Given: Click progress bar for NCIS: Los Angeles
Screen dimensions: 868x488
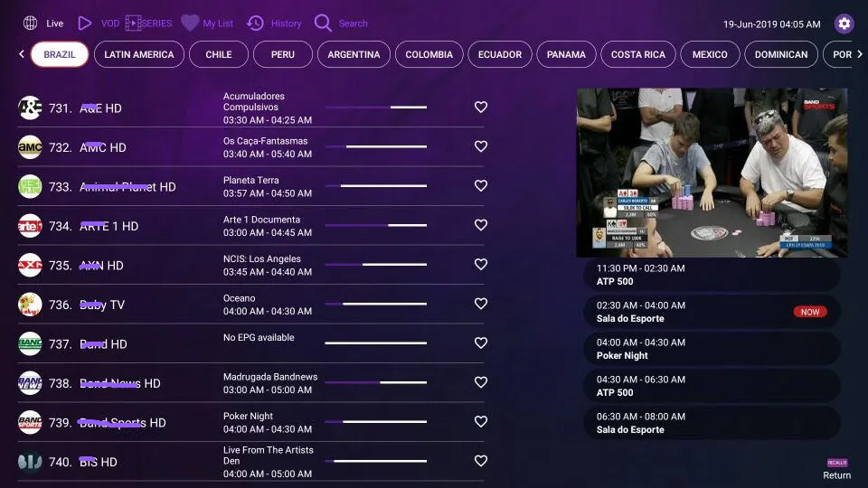Looking at the screenshot, I should pos(376,265).
